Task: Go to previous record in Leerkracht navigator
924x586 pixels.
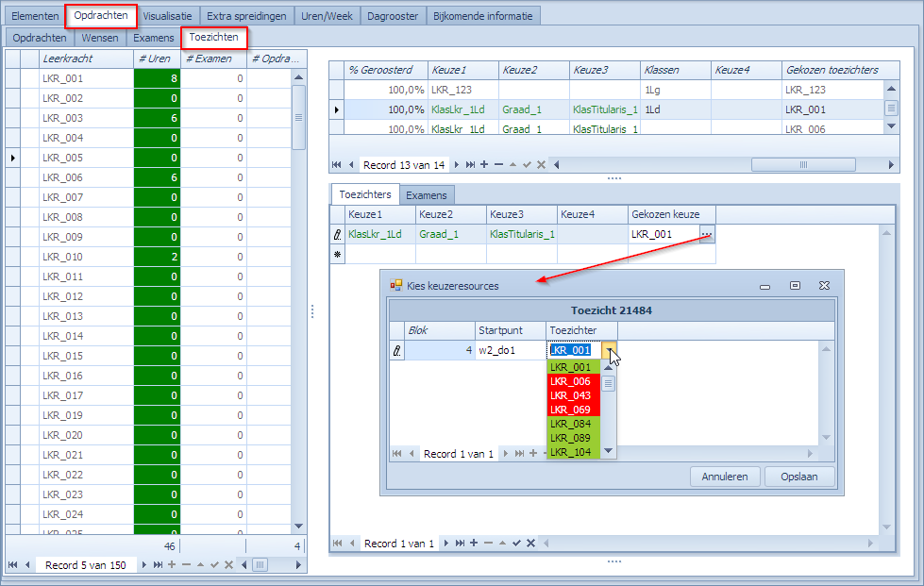Action: click(x=27, y=565)
